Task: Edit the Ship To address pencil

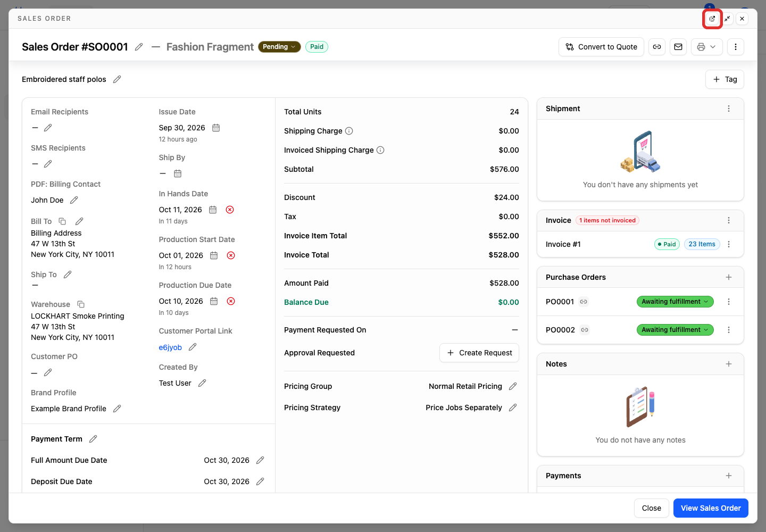Action: 68,275
